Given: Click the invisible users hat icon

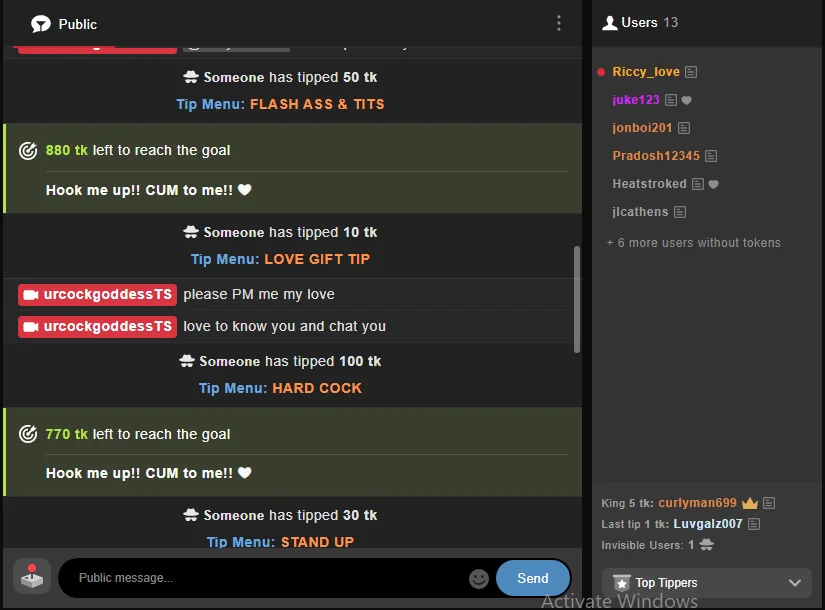Looking at the screenshot, I should (x=707, y=545).
